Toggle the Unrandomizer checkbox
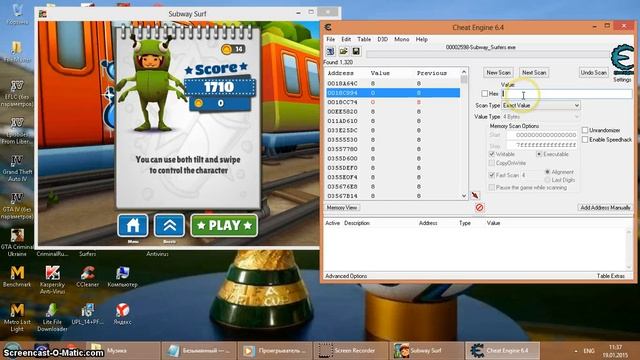Viewport: 640px width, 360px height. (x=585, y=130)
